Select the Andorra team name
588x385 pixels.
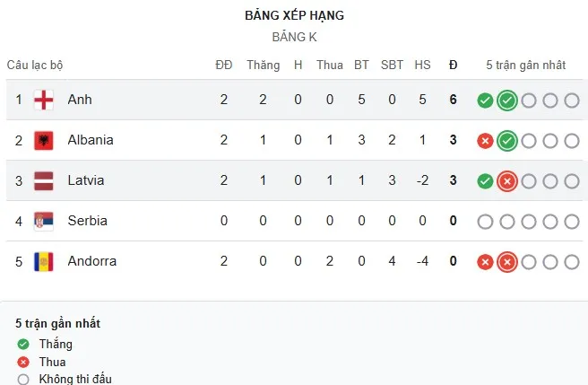[x=91, y=261]
